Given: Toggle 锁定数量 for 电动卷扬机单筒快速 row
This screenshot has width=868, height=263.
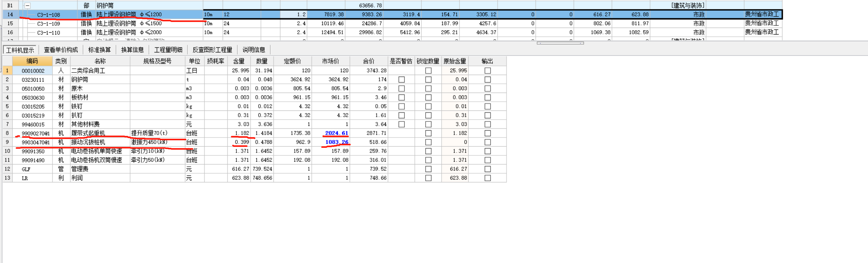Looking at the screenshot, I should tap(428, 151).
